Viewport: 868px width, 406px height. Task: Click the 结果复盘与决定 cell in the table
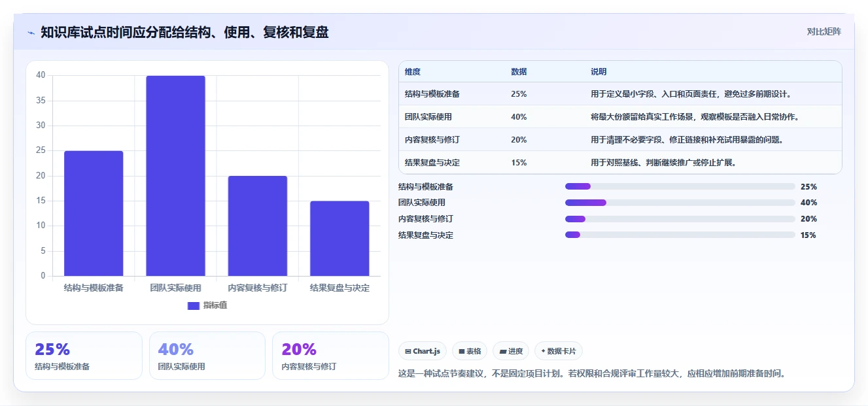click(x=432, y=163)
